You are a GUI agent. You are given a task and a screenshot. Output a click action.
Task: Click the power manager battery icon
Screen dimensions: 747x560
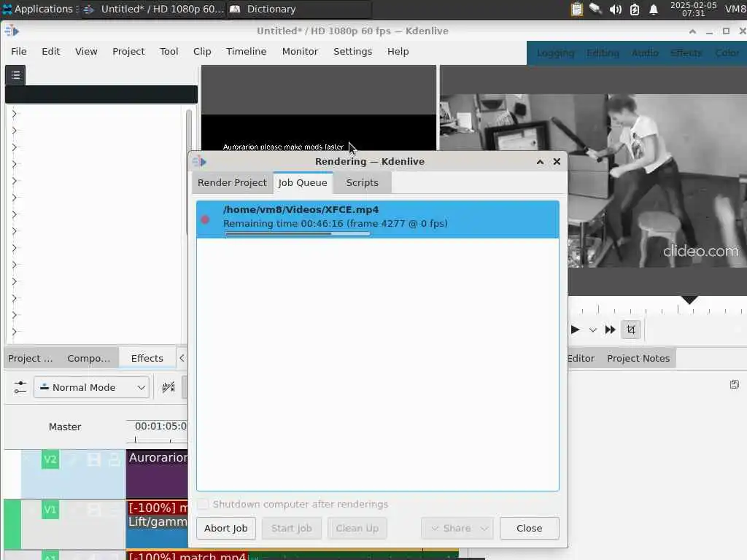pyautogui.click(x=635, y=9)
